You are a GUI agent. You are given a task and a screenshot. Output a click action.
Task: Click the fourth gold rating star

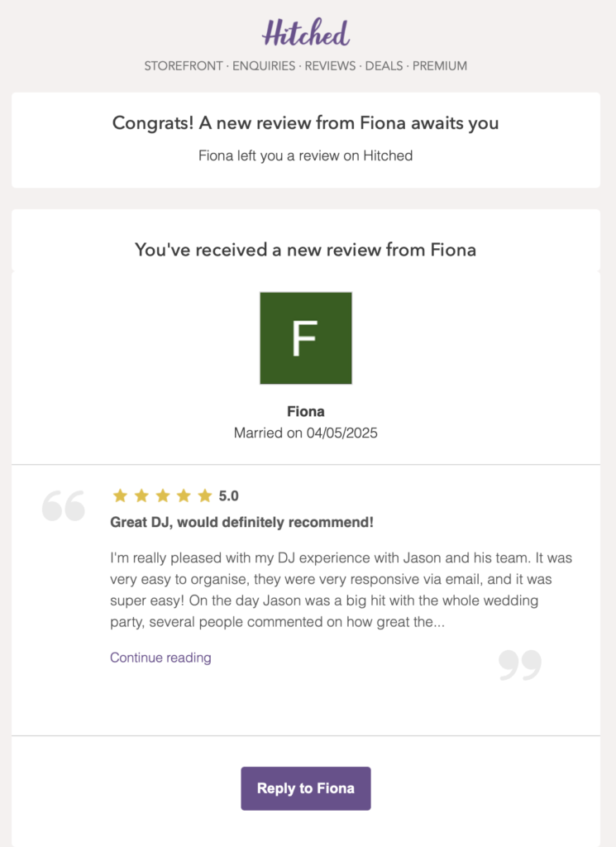click(184, 495)
